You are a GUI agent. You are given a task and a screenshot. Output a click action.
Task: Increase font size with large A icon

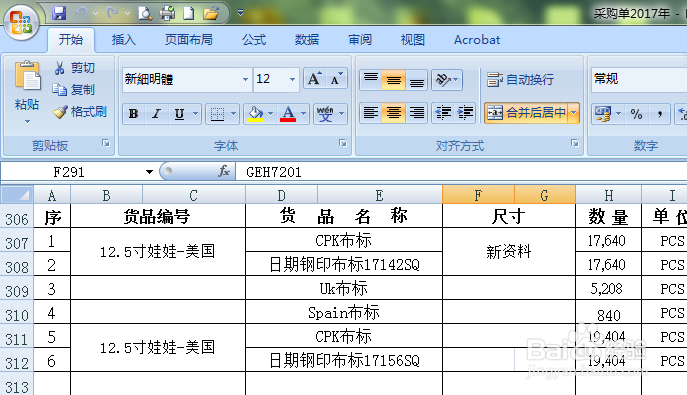(x=315, y=79)
